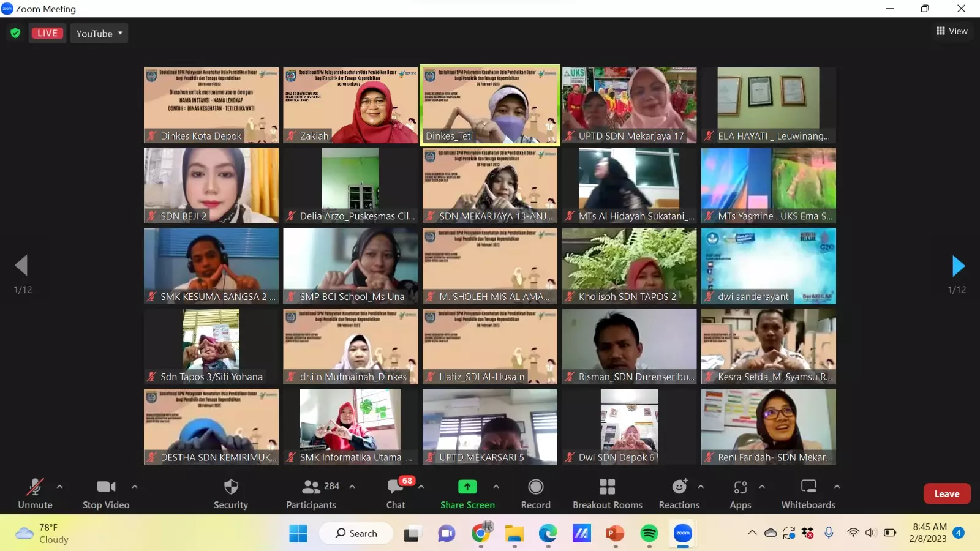Open the Apps icon
This screenshot has height=551, width=980.
click(x=740, y=487)
